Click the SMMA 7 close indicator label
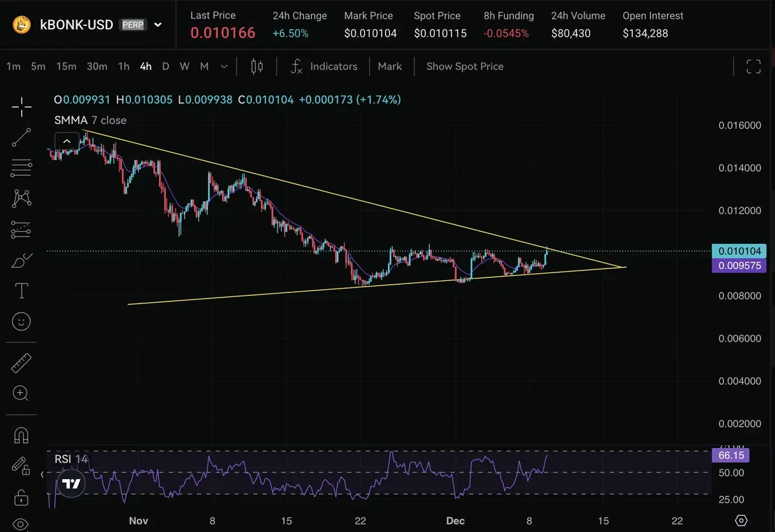Image resolution: width=775 pixels, height=532 pixels. pyautogui.click(x=90, y=120)
